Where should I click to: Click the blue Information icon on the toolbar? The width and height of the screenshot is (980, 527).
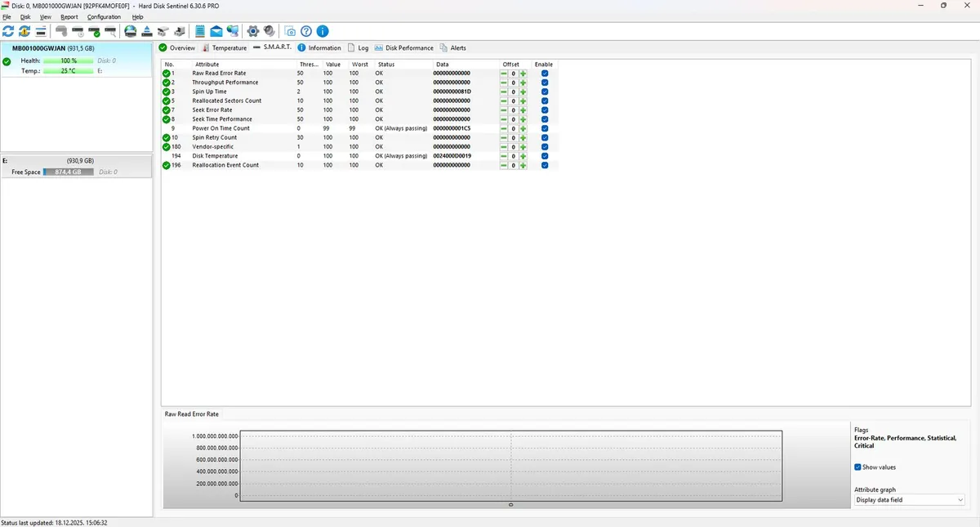point(323,31)
